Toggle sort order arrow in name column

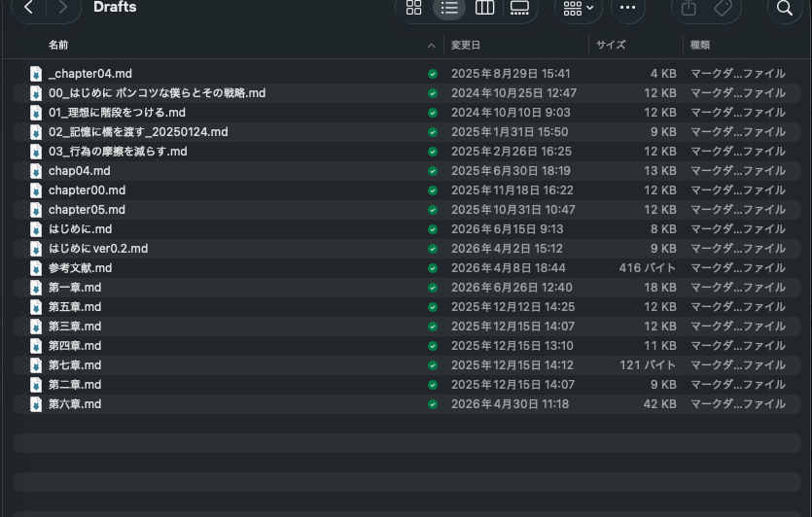coord(432,46)
